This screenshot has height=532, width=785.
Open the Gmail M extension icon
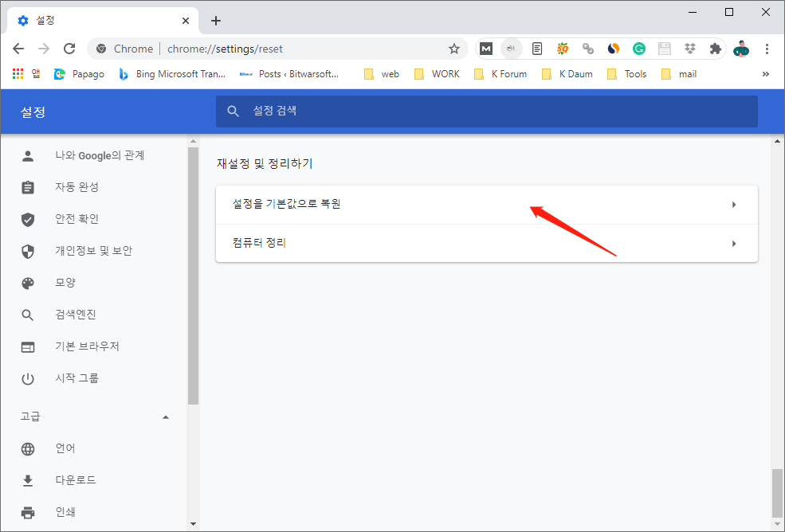click(x=486, y=49)
